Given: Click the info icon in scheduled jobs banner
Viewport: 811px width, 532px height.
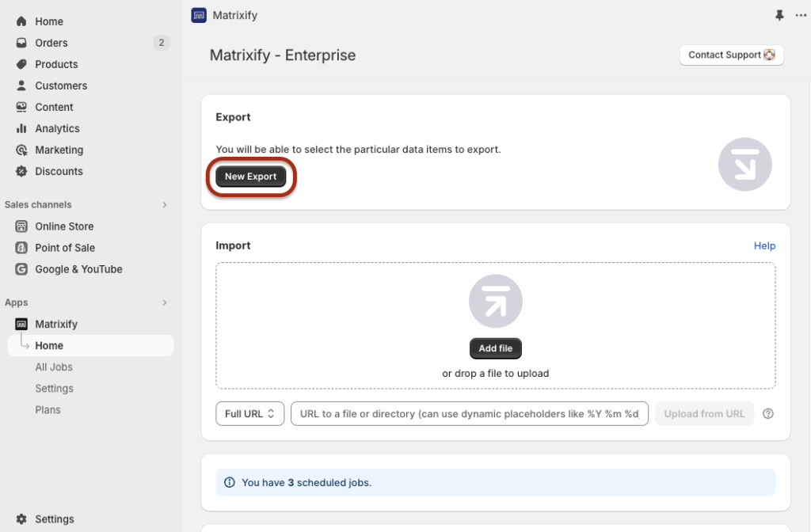Looking at the screenshot, I should pyautogui.click(x=229, y=482).
